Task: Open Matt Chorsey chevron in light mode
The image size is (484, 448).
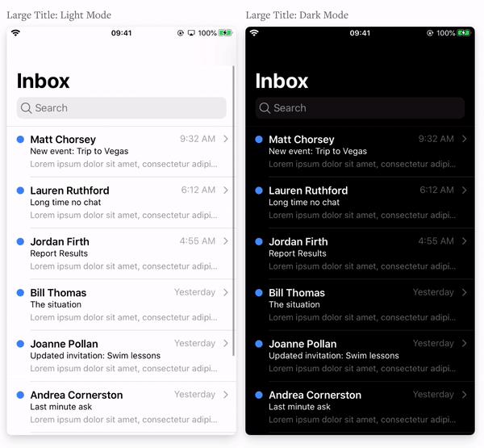Action: point(226,139)
